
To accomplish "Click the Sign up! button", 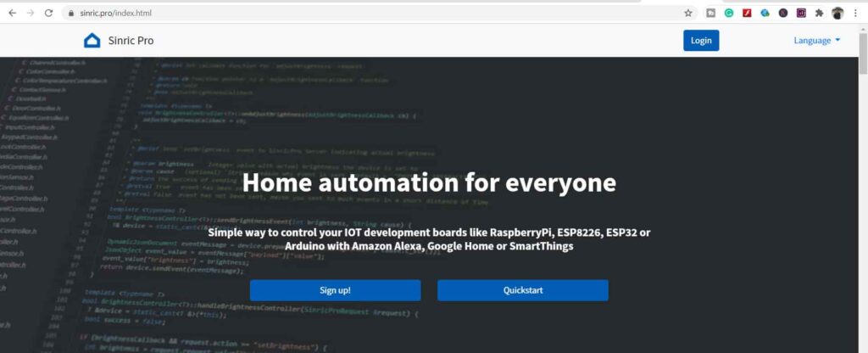I will coord(335,290).
